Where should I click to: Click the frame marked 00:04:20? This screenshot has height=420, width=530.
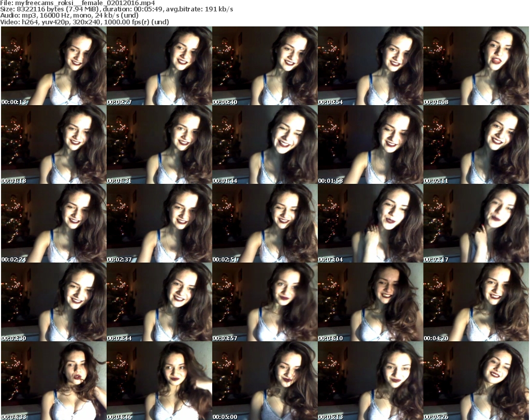[476, 302]
